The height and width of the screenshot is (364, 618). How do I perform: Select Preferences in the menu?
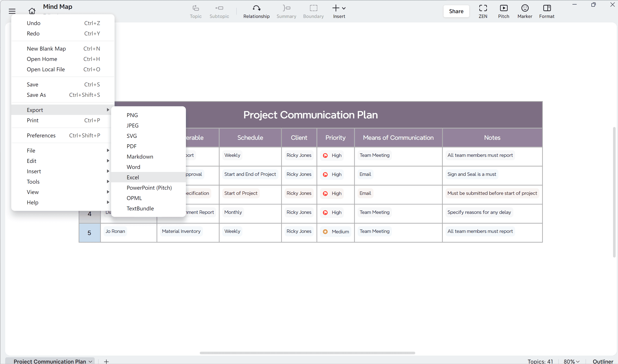41,135
